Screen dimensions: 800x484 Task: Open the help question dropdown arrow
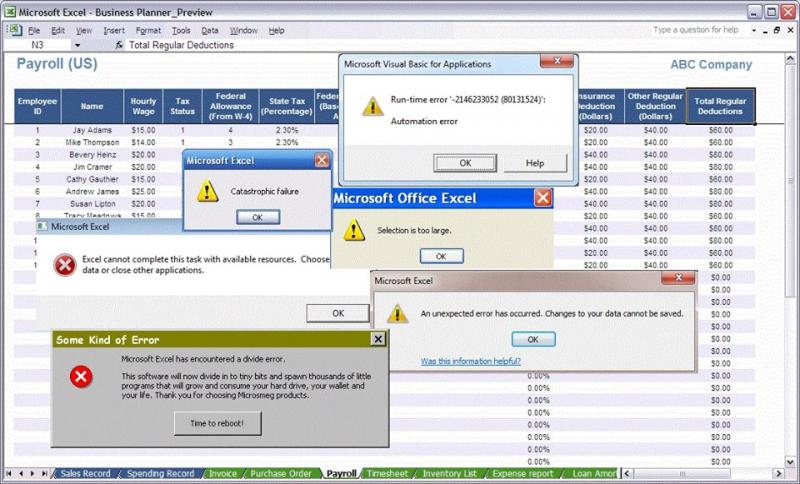754,31
